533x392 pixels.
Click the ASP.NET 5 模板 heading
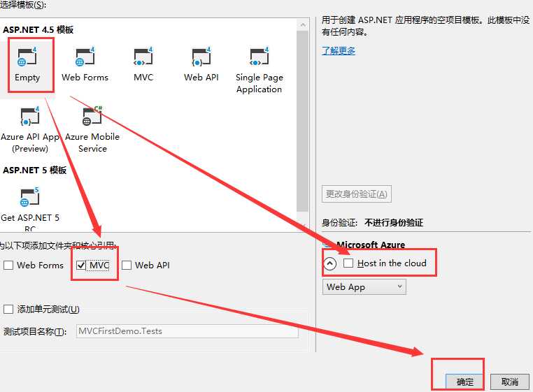coord(34,170)
